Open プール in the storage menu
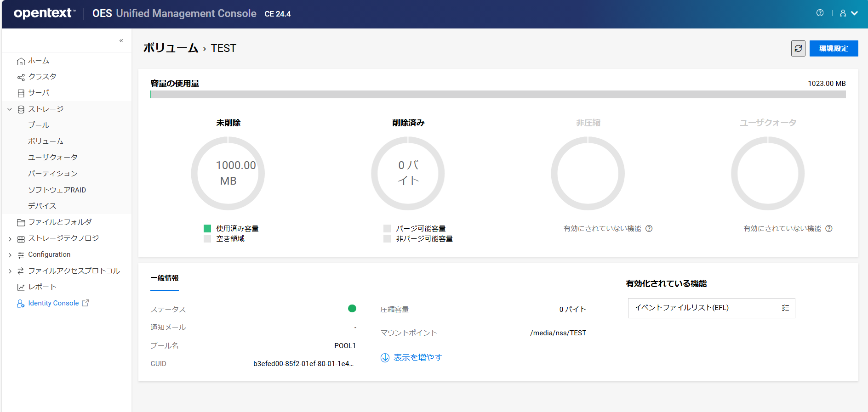Image resolution: width=868 pixels, height=412 pixels. pos(39,125)
